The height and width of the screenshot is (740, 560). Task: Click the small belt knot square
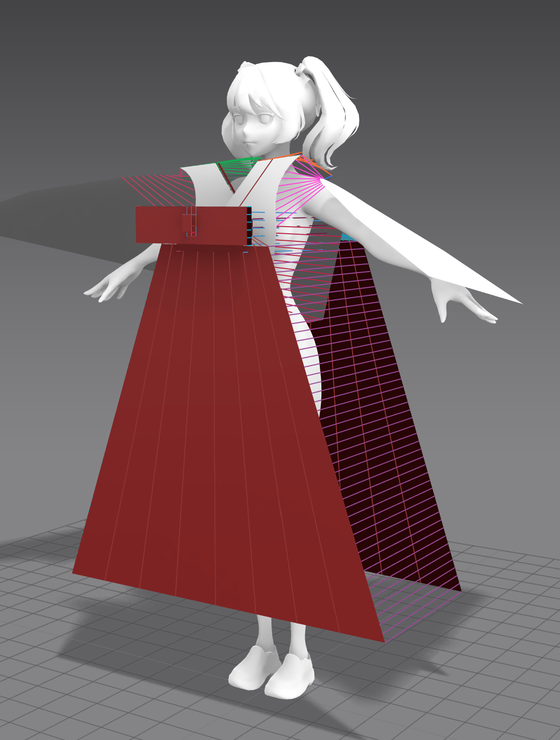189,223
